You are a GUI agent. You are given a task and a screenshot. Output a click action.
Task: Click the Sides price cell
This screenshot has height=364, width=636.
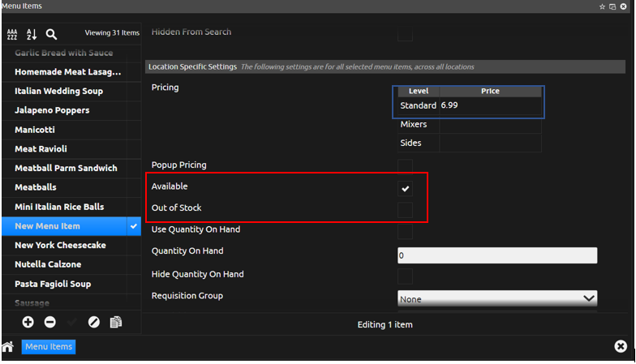(x=490, y=143)
